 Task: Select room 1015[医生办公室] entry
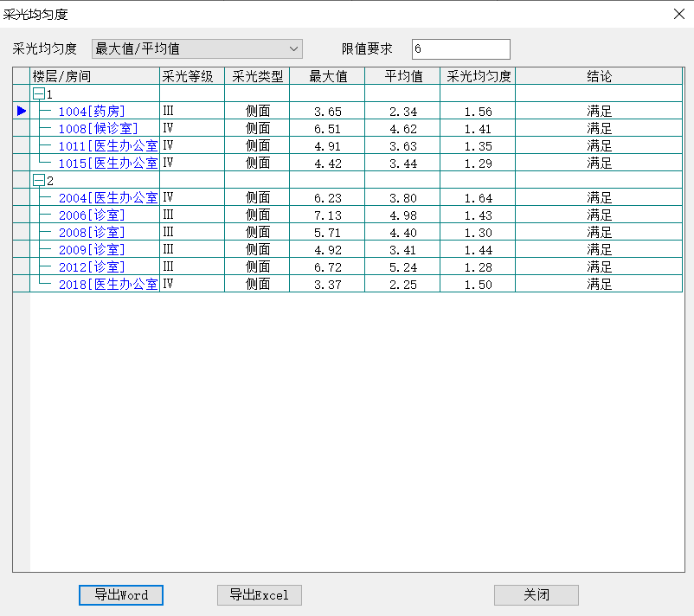(x=107, y=164)
